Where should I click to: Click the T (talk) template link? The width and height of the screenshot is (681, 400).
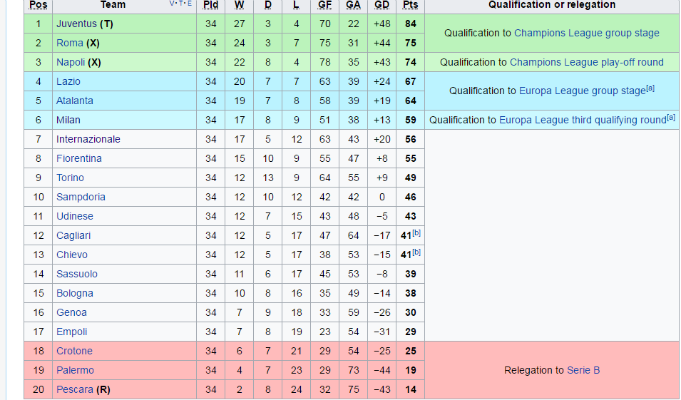coord(181,3)
